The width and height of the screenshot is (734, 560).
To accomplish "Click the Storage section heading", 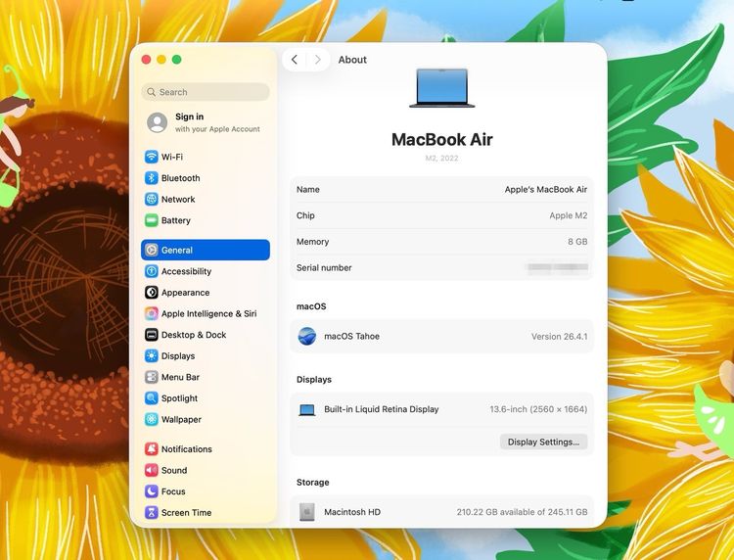I will coord(313,483).
